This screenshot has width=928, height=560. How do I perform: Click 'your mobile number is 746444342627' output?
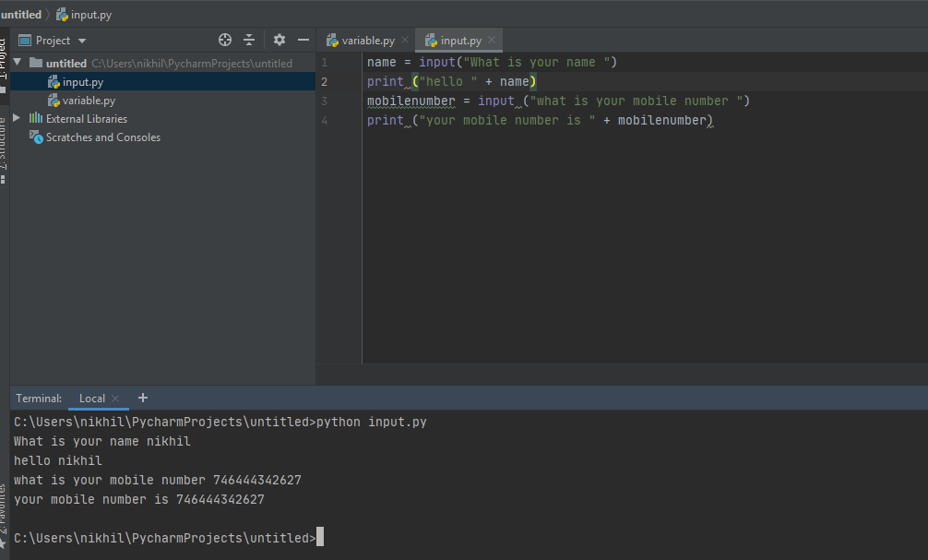139,500
